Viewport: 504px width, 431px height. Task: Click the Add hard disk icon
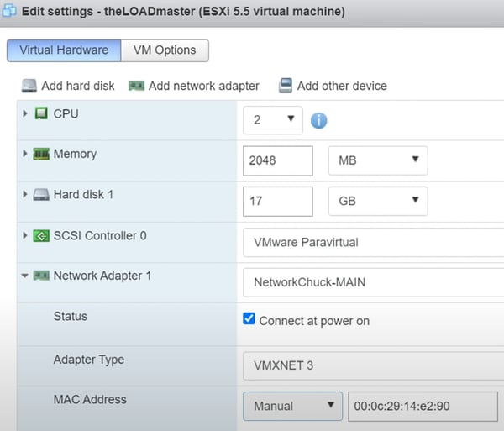tap(29, 86)
